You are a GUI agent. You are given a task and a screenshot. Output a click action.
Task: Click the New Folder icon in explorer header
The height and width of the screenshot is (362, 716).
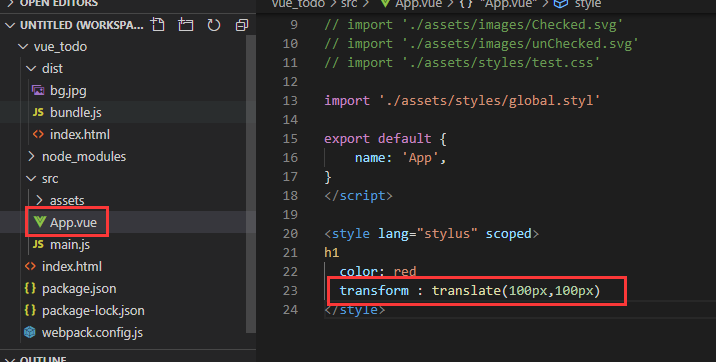tap(185, 25)
